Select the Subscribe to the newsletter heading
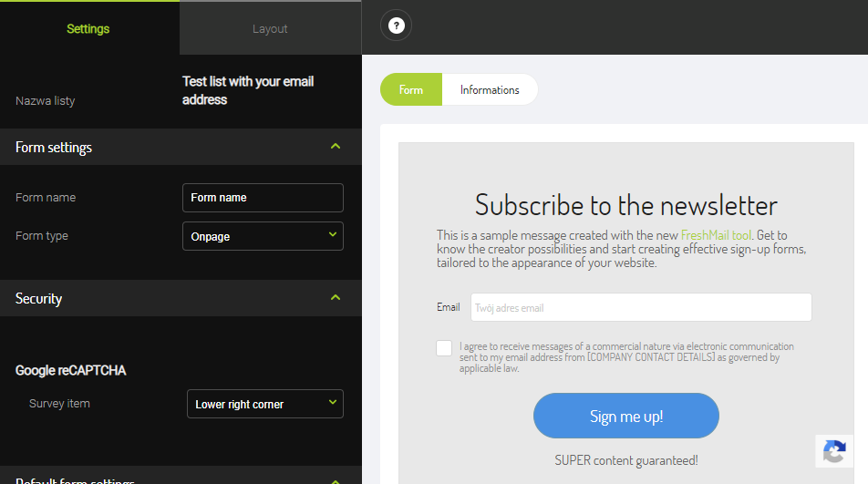Viewport: 868px width, 484px height. (x=625, y=204)
